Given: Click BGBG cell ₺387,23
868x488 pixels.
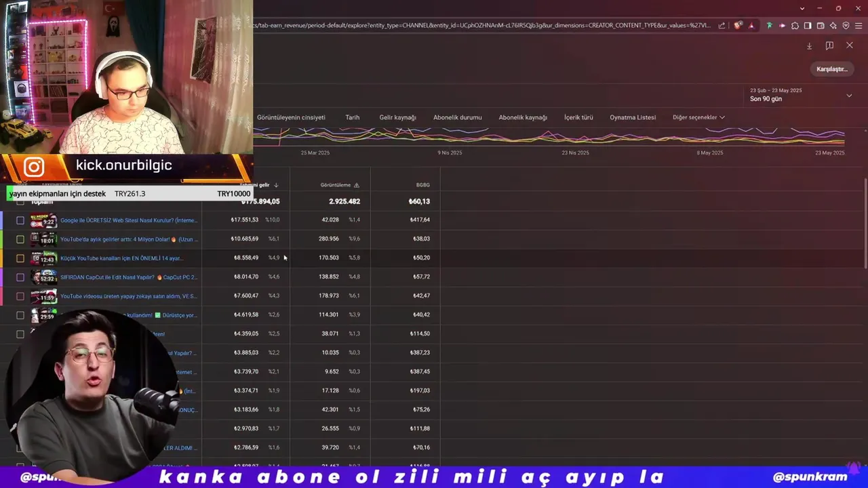Looking at the screenshot, I should [420, 352].
